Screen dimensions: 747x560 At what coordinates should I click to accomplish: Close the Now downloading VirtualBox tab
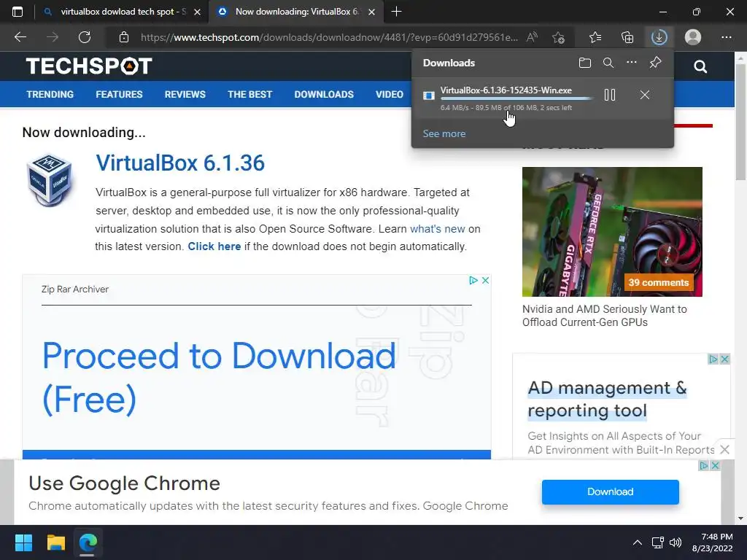372,12
